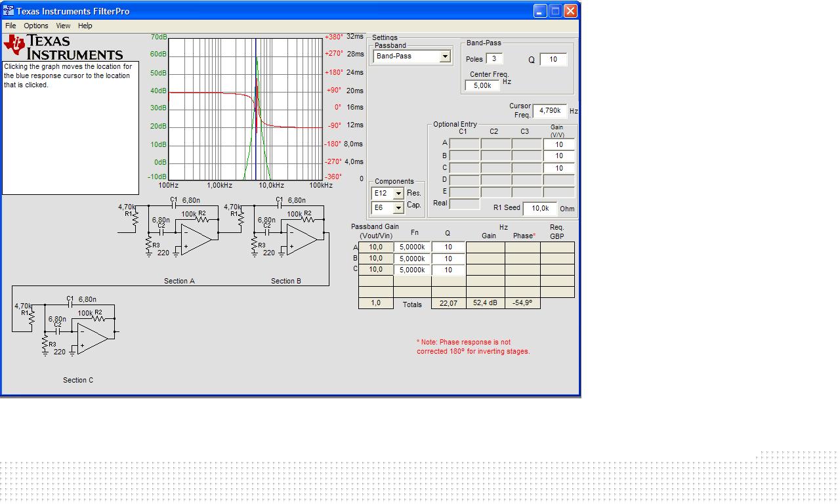Open the E12 resistor series dropdown
The height and width of the screenshot is (504, 840).
(398, 194)
